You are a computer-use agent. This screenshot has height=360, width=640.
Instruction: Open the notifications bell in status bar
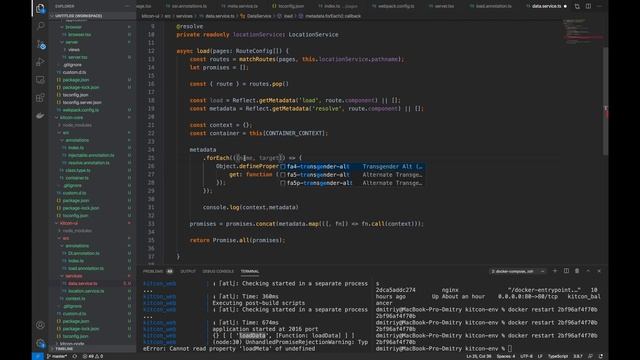601,356
